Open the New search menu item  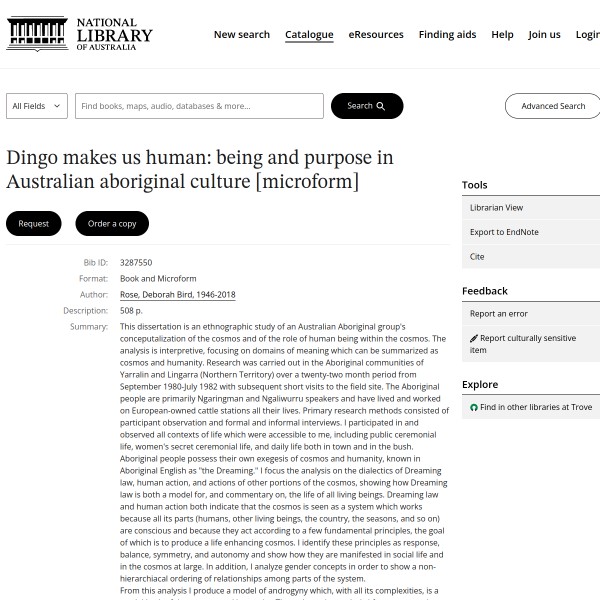pyautogui.click(x=241, y=34)
